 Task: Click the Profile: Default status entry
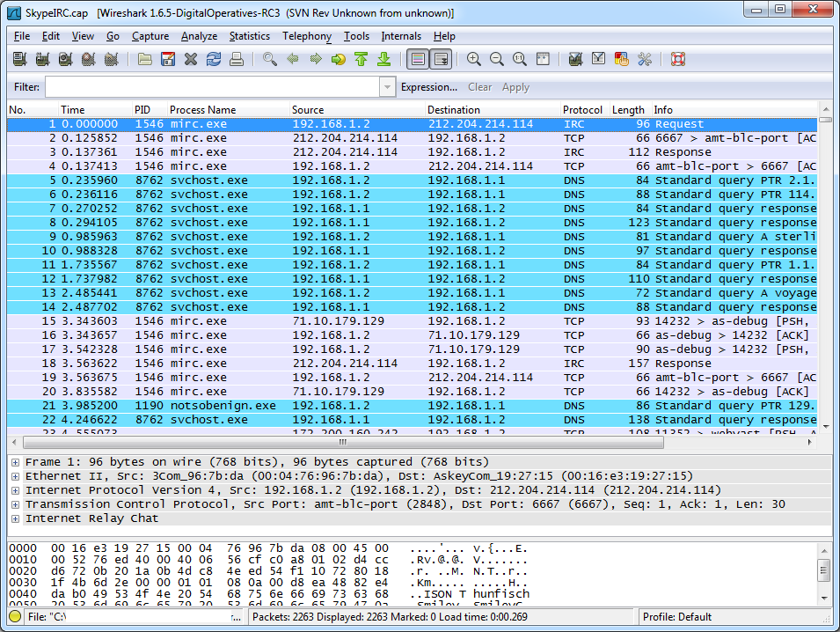click(x=677, y=616)
